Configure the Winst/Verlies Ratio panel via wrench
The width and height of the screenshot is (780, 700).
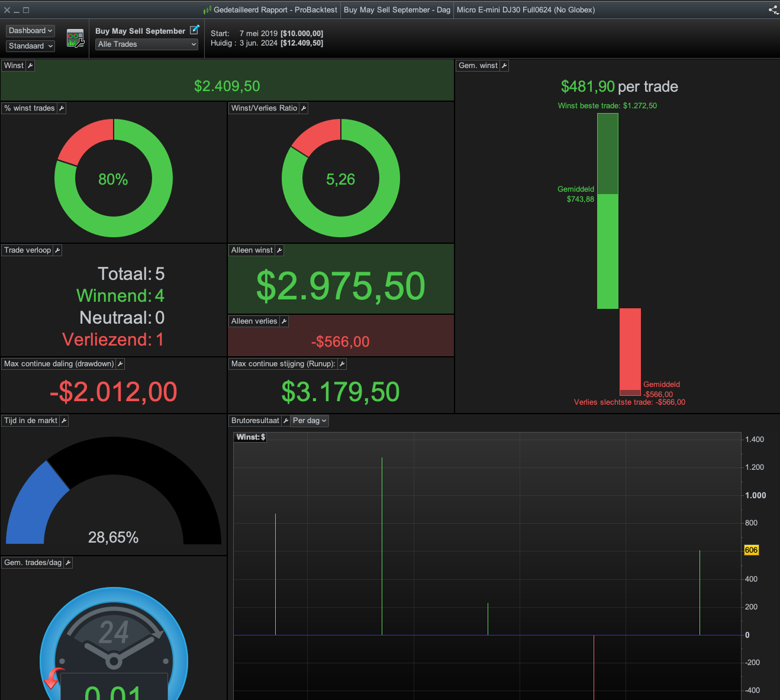[304, 108]
